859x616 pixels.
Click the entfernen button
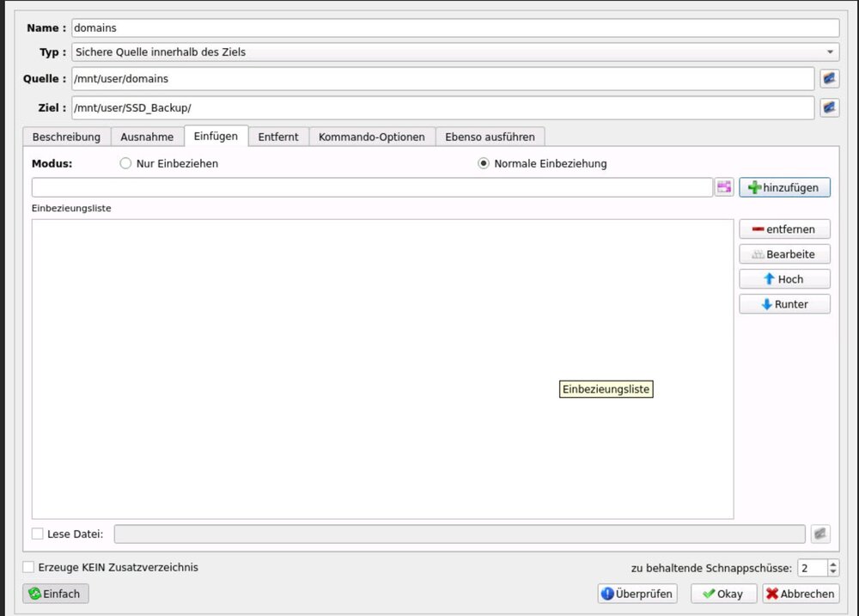[784, 229]
